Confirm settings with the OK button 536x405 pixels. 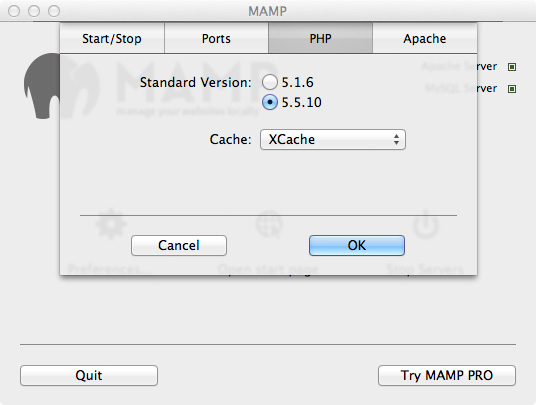357,245
